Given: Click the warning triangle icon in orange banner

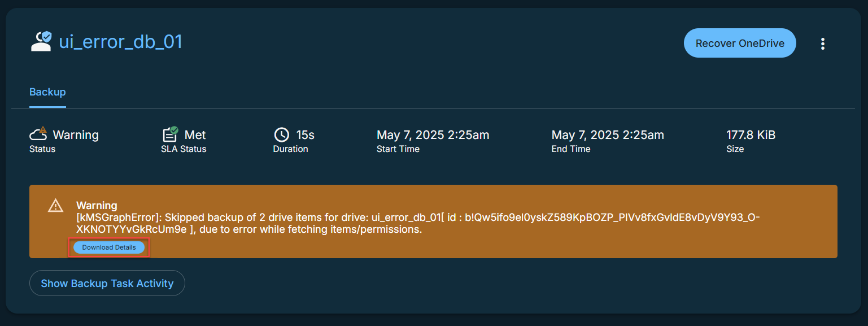Looking at the screenshot, I should coord(55,206).
